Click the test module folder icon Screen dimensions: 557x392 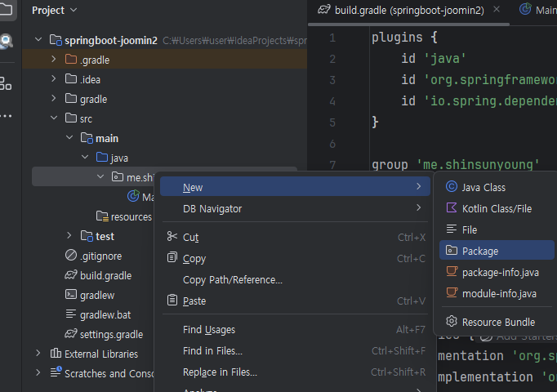[87, 235]
